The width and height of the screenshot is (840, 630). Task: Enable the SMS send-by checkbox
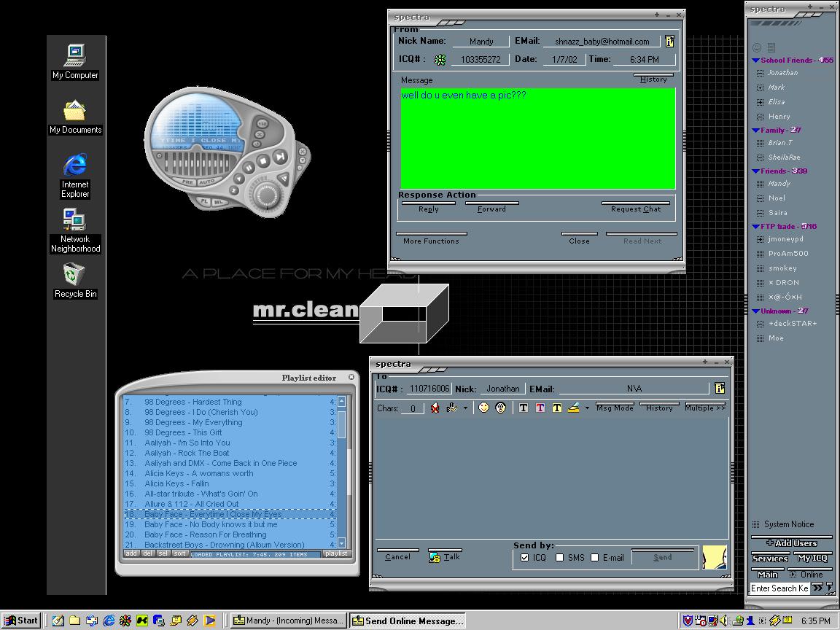(x=560, y=558)
